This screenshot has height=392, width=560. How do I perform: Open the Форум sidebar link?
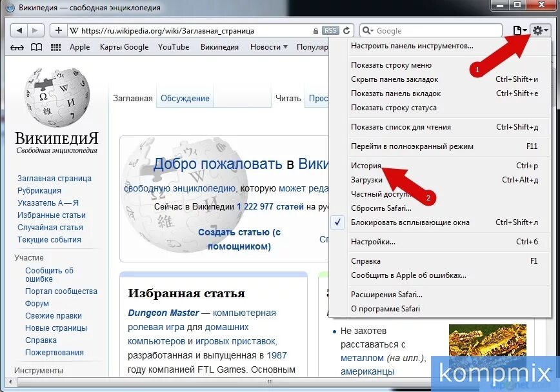[x=37, y=304]
